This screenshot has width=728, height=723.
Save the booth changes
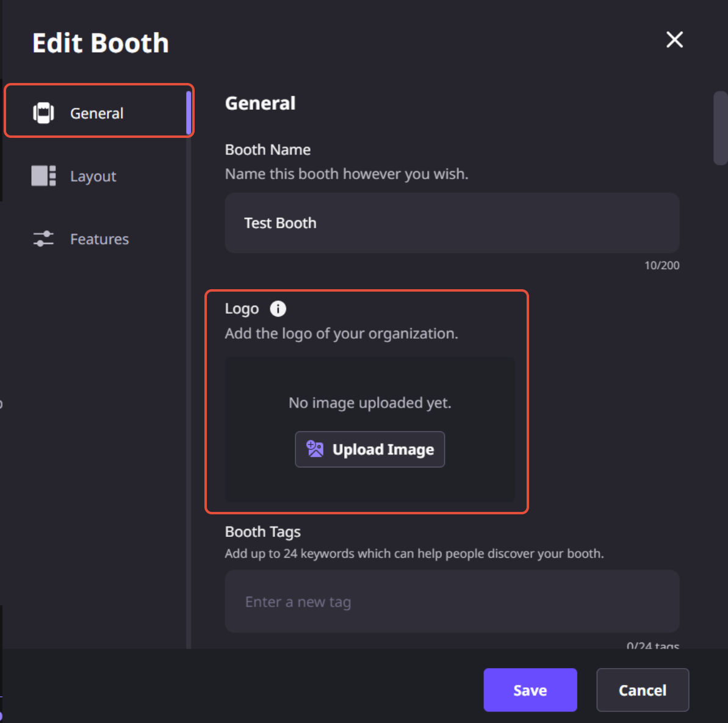[530, 690]
